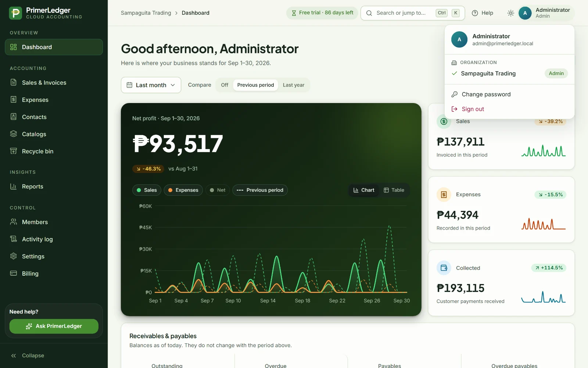Click the Search or jump to field
The height and width of the screenshot is (368, 588).
click(x=413, y=13)
